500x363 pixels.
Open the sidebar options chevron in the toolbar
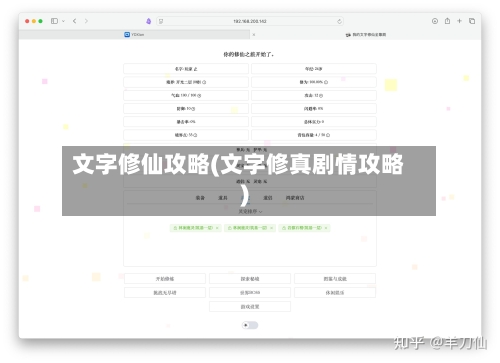63,21
